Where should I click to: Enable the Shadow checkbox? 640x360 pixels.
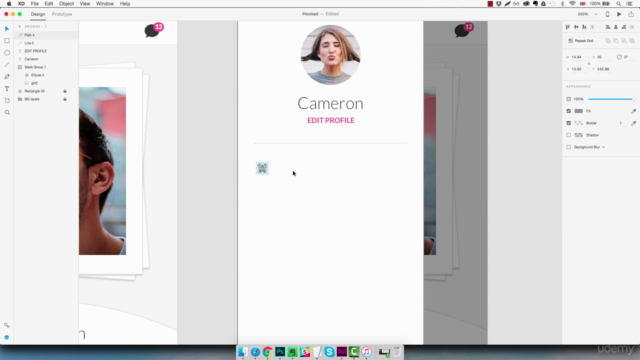(569, 135)
